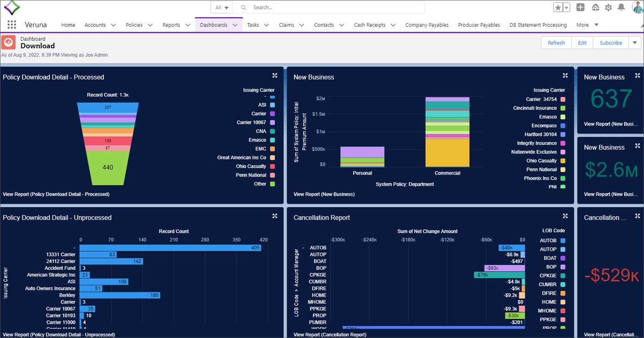Open View Report link for Cancellation Report chart
Image resolution: width=644 pixels, height=338 pixels.
pyautogui.click(x=330, y=335)
